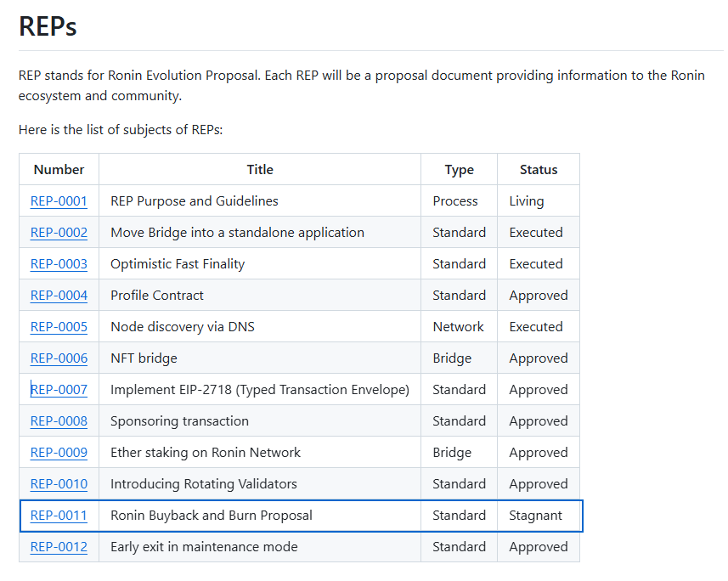
Task: Open the REP-0010 link
Action: coord(59,484)
